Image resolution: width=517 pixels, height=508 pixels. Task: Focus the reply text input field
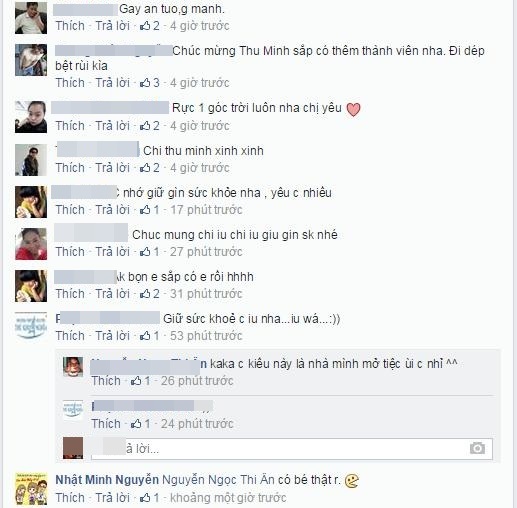tap(292, 449)
